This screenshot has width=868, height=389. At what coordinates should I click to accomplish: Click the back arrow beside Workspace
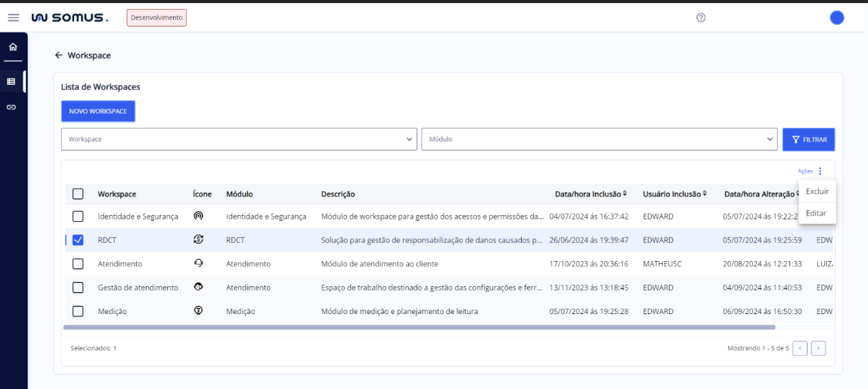coord(59,55)
